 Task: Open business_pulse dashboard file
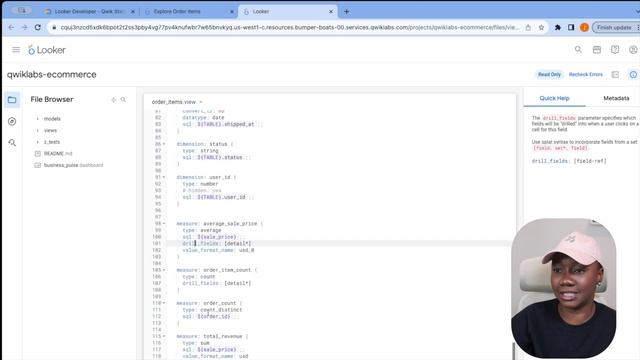[x=73, y=165]
